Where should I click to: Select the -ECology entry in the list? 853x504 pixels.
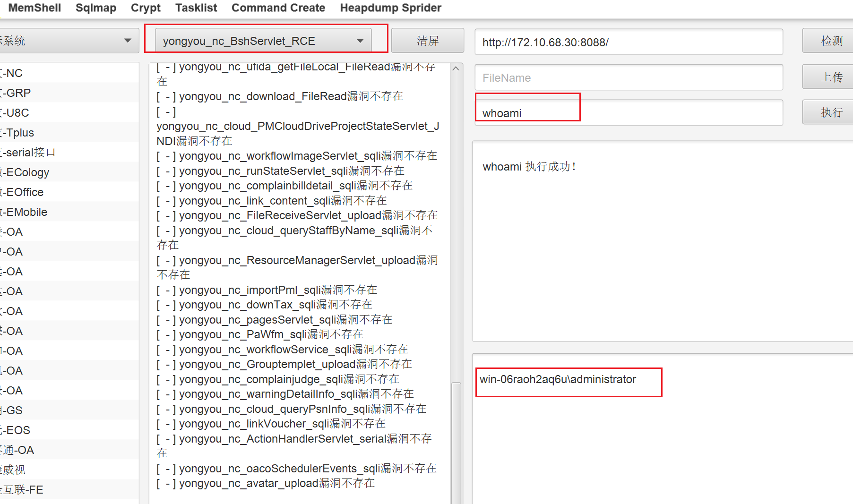pyautogui.click(x=69, y=172)
